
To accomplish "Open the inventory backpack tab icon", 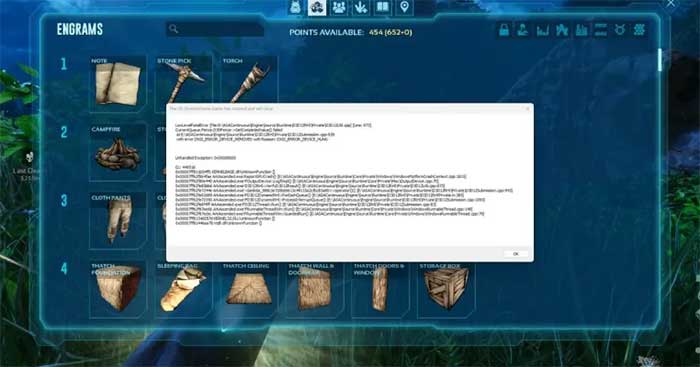I will click(296, 7).
